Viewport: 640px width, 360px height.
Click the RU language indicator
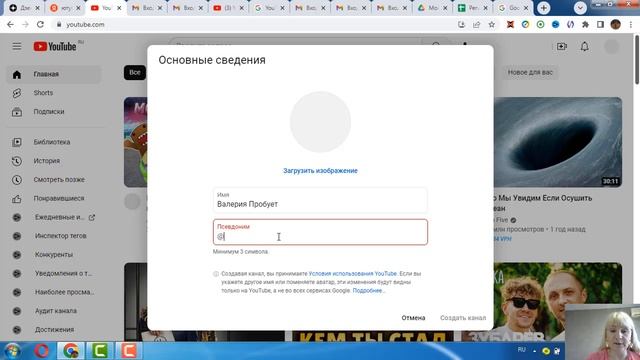tap(521, 350)
